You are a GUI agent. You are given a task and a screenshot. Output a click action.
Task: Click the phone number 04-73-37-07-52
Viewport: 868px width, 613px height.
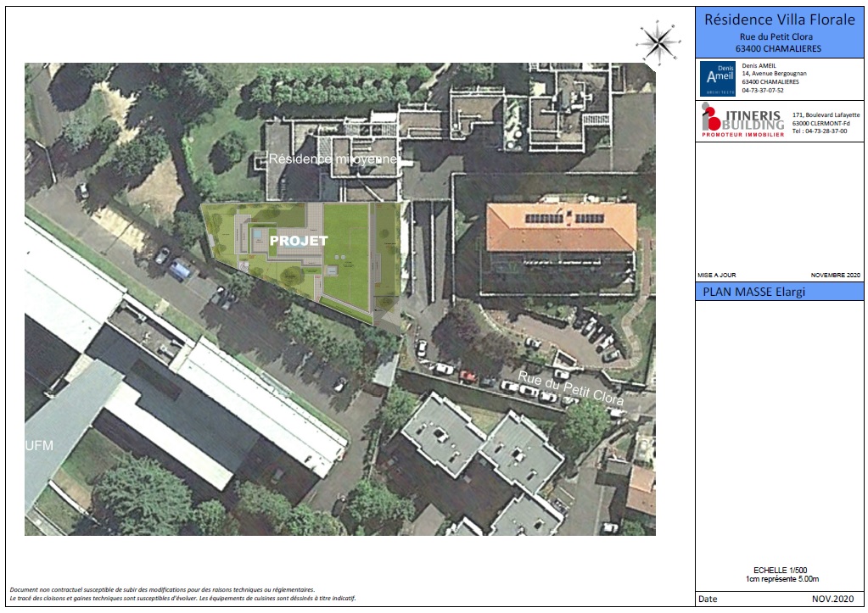(x=763, y=91)
